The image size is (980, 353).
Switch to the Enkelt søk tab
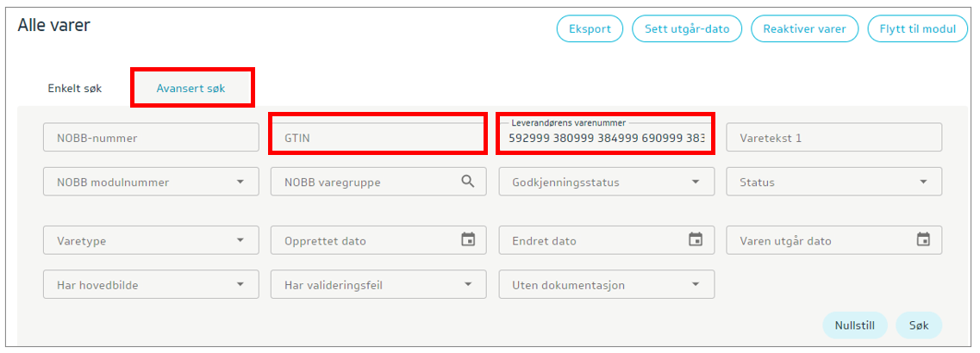[x=75, y=88]
